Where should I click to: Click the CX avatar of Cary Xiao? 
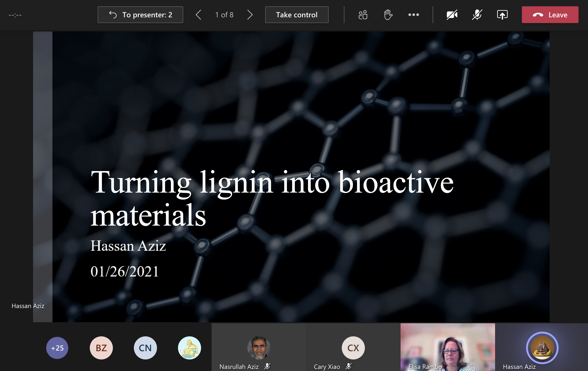(353, 348)
